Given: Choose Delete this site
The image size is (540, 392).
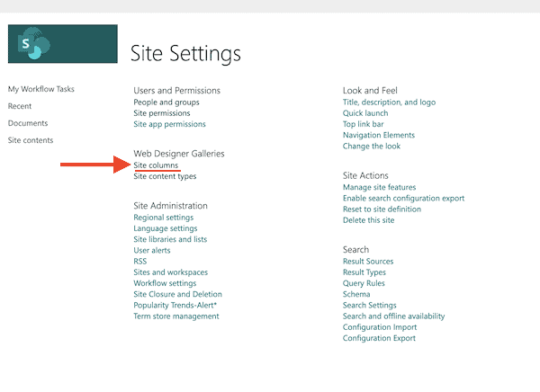Looking at the screenshot, I should point(368,220).
